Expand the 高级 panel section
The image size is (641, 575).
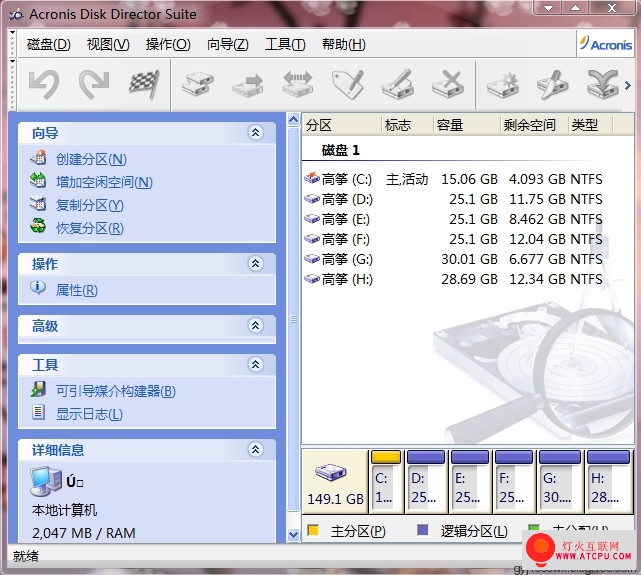pos(256,325)
